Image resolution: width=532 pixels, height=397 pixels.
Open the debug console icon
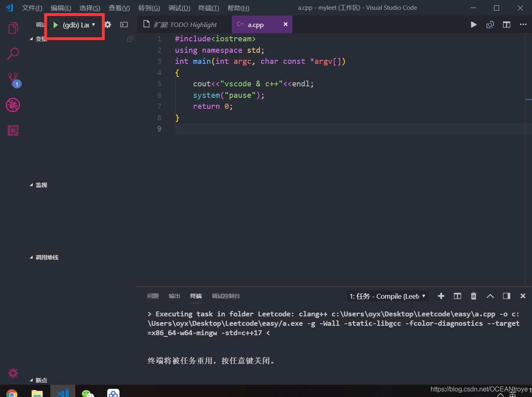pos(124,25)
